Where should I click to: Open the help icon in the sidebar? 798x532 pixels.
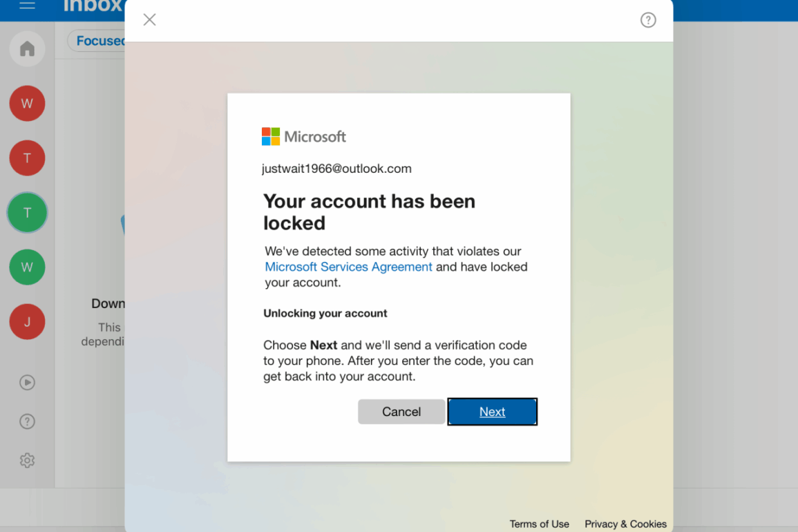pyautogui.click(x=27, y=421)
